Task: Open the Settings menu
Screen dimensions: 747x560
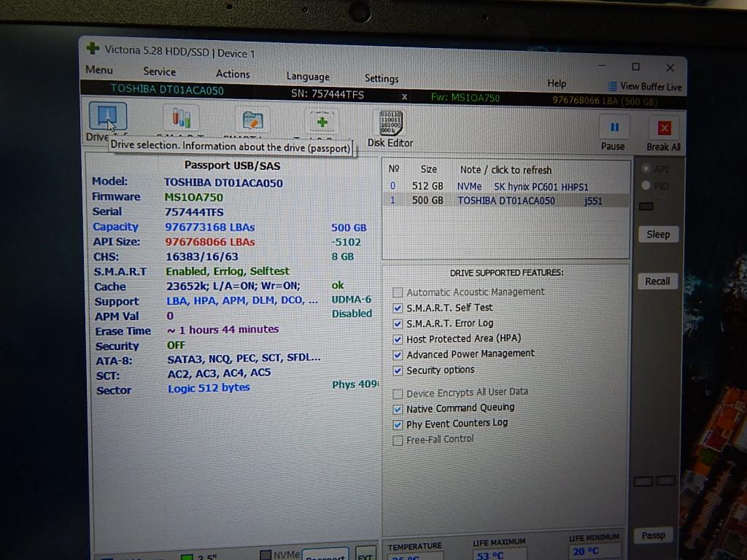Action: (382, 78)
